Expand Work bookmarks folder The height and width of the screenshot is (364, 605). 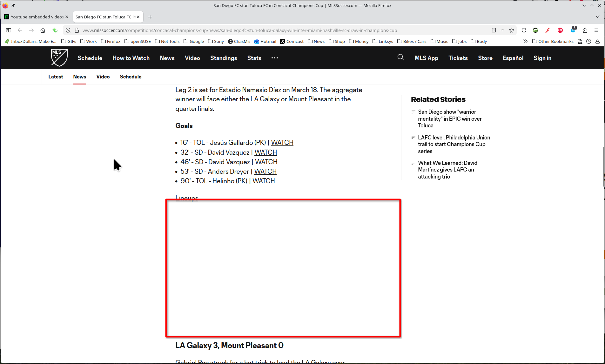89,41
